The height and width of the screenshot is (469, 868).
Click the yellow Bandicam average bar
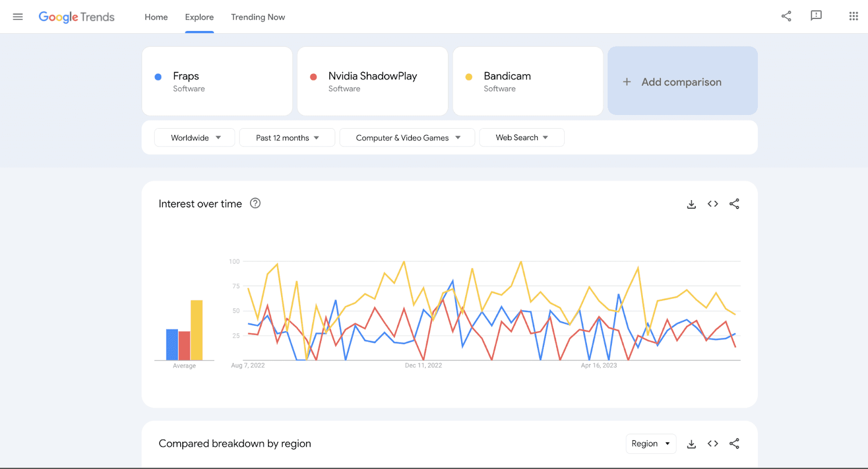[x=196, y=330]
